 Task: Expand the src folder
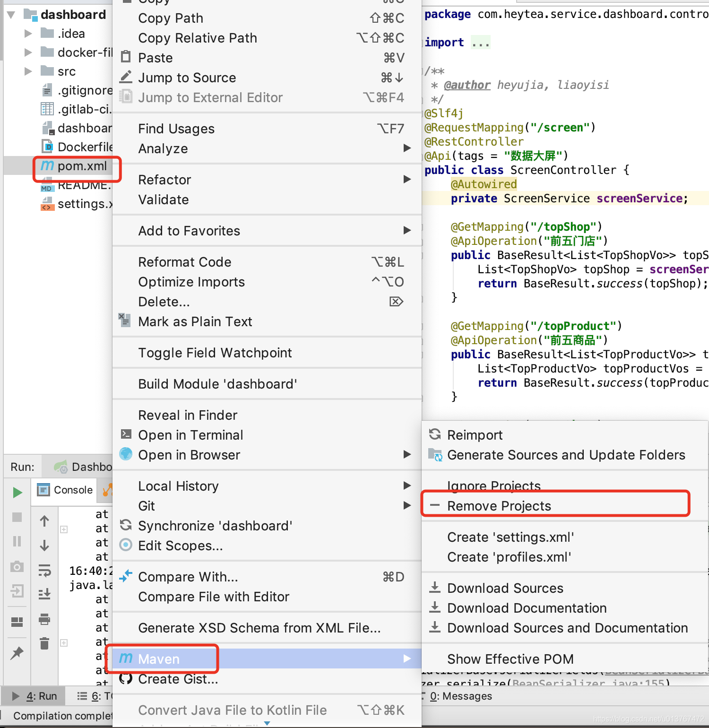[x=27, y=71]
